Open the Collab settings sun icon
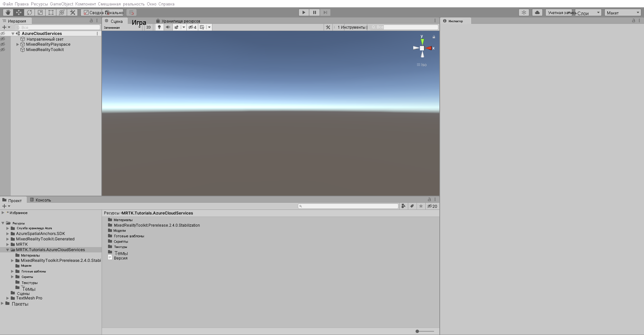 click(x=524, y=13)
